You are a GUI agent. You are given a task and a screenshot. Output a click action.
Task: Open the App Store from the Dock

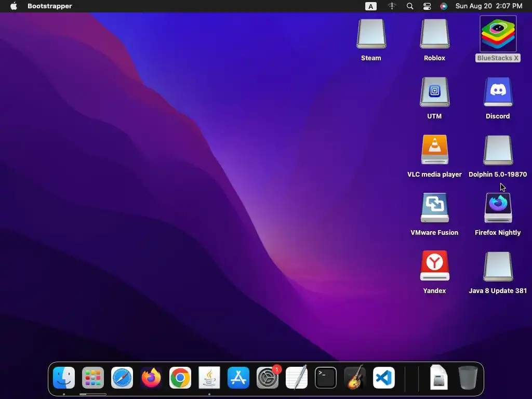pyautogui.click(x=238, y=378)
